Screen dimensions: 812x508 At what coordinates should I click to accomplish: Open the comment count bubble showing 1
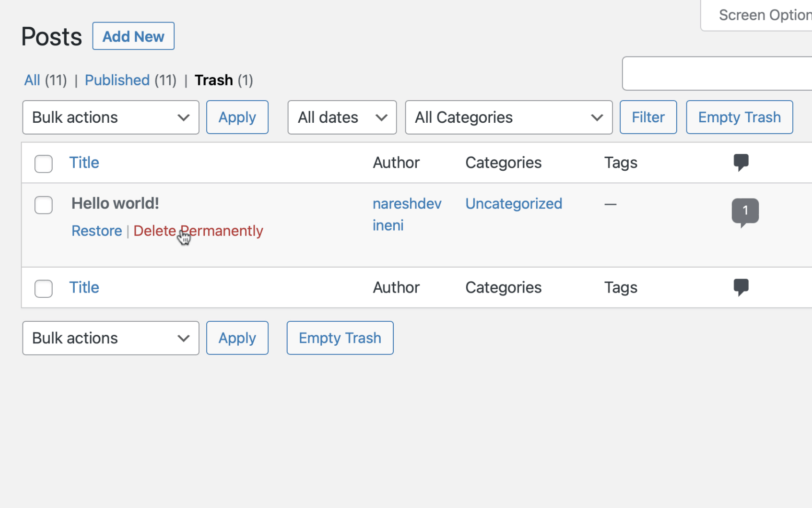(x=745, y=213)
